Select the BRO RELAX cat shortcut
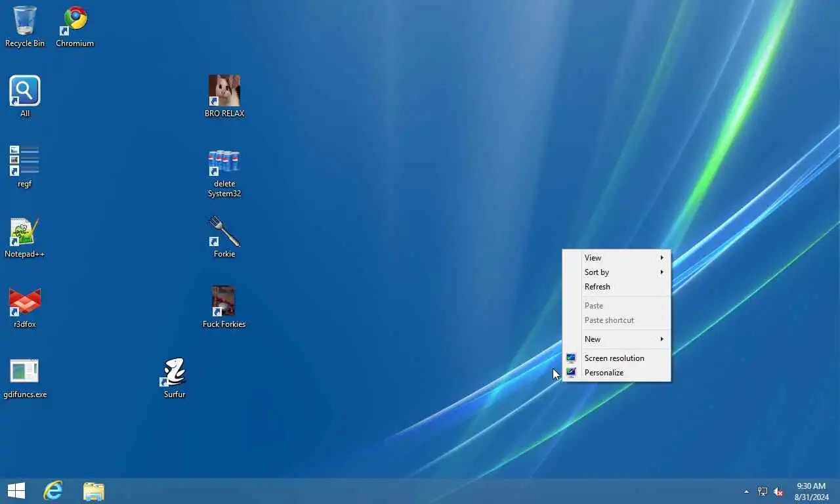840x504 pixels. pyautogui.click(x=224, y=96)
